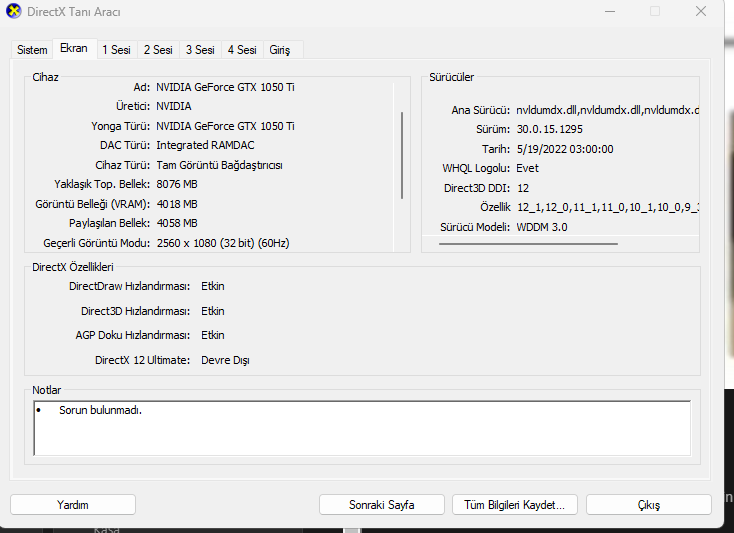Viewport: 734px width, 533px height.
Task: Open the 1 Sesi tab
Action: point(117,50)
